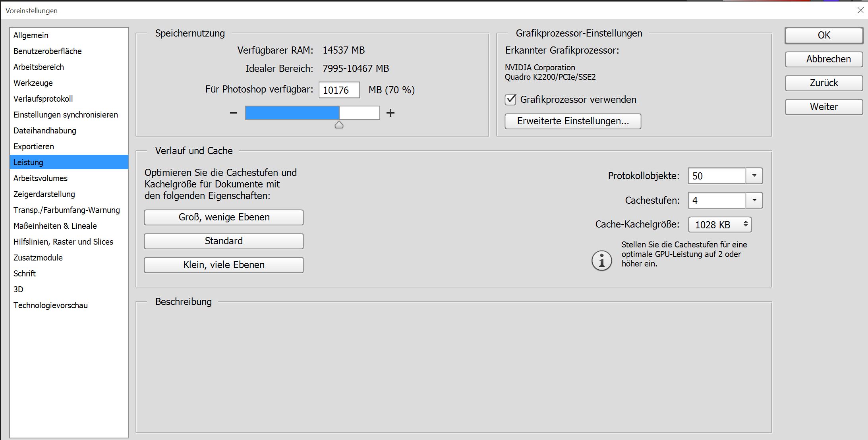Click the plus icon to increase memory
The height and width of the screenshot is (440, 868).
tap(391, 113)
